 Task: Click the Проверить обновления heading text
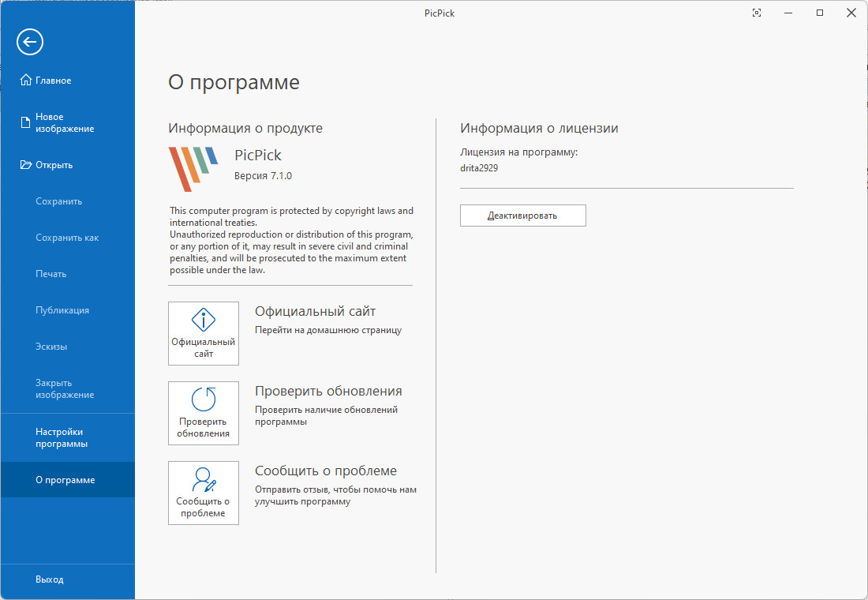328,391
